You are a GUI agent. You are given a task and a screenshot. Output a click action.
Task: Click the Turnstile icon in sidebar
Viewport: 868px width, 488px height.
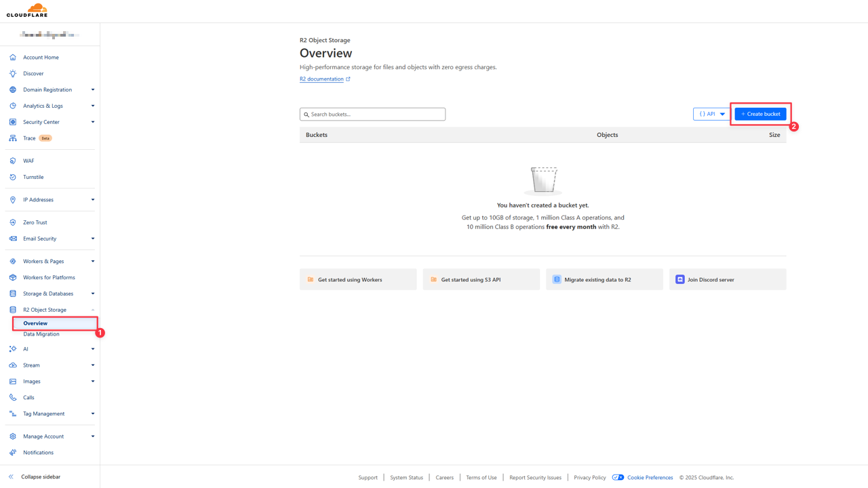click(13, 177)
